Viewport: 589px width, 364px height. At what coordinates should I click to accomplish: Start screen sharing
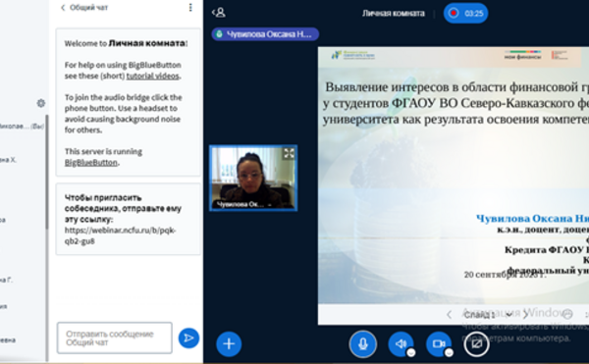click(x=476, y=343)
